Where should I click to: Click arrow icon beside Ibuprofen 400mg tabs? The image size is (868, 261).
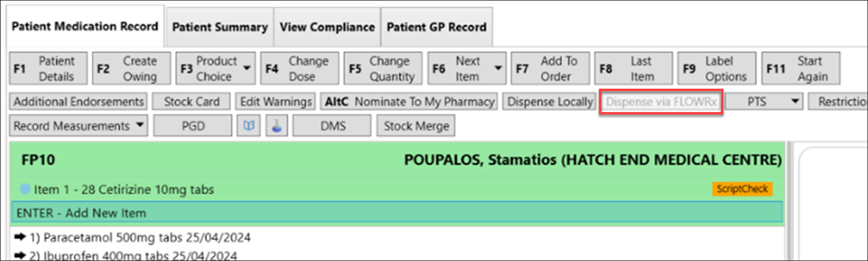[x=20, y=256]
